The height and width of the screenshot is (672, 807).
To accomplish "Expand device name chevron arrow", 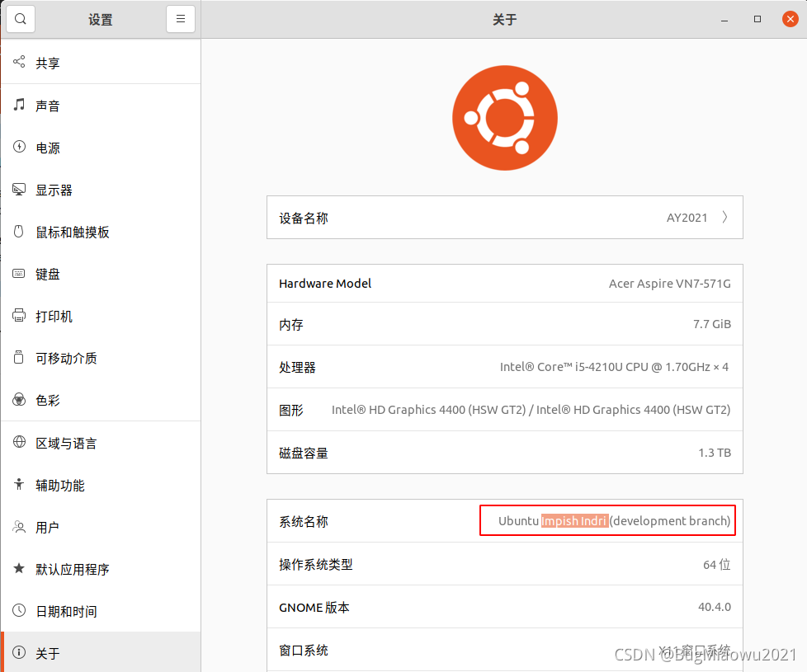I will click(x=724, y=217).
